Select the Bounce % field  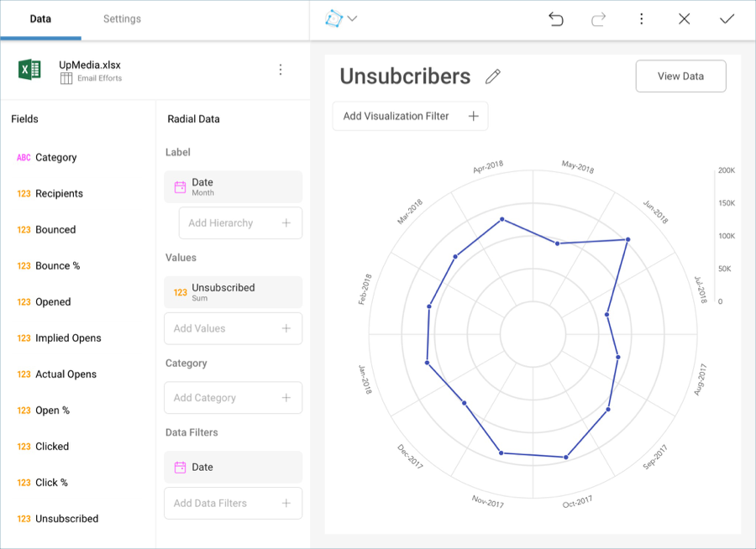[57, 266]
